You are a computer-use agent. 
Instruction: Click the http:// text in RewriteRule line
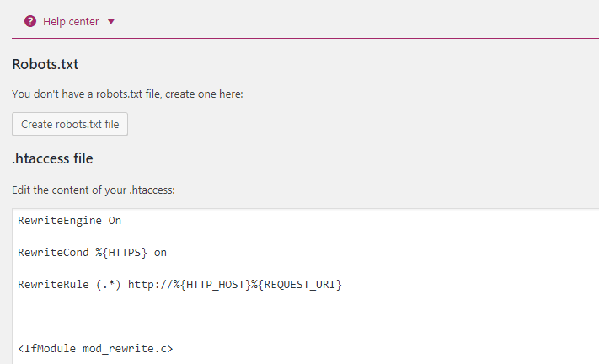click(150, 285)
